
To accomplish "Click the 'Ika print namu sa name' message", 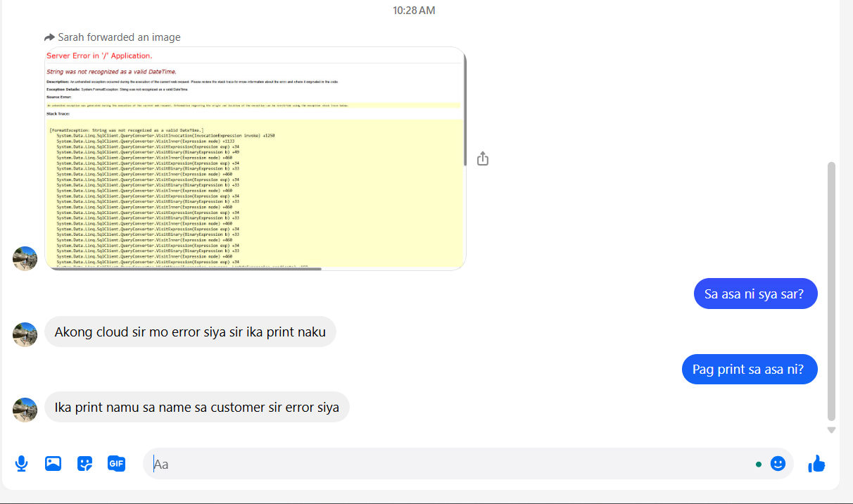I will [x=196, y=407].
